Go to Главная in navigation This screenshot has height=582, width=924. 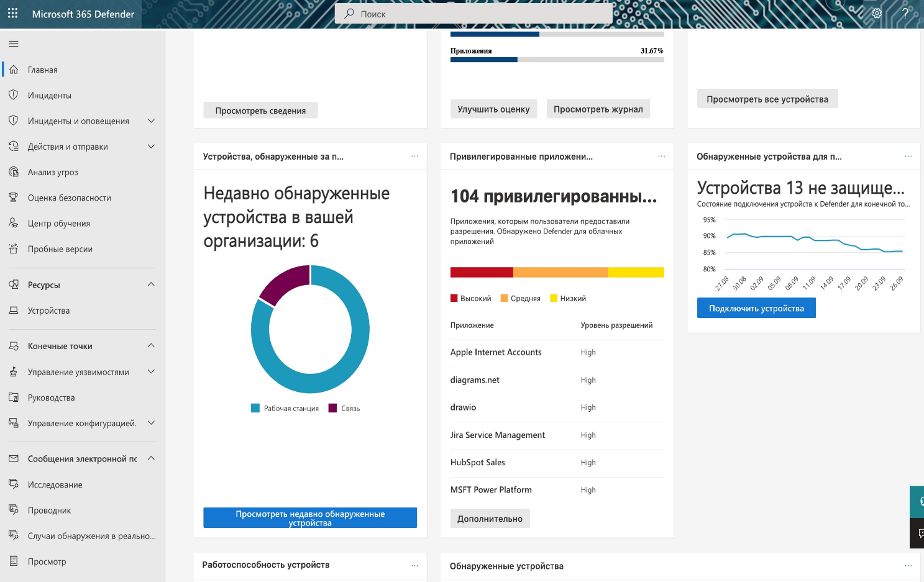click(x=43, y=70)
